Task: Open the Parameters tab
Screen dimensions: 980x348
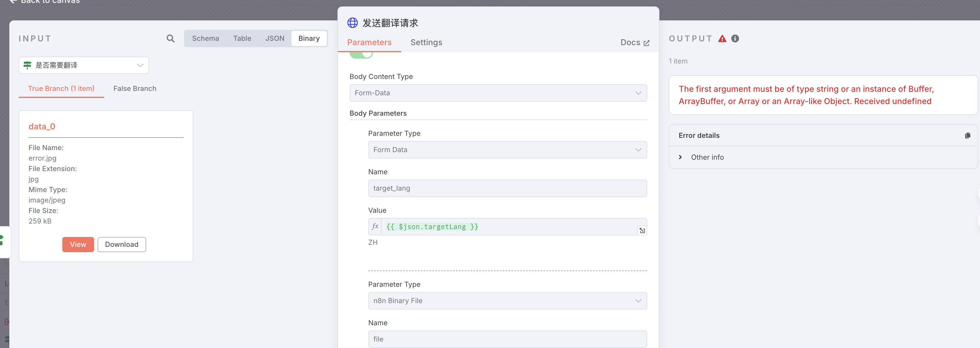Action: [369, 42]
